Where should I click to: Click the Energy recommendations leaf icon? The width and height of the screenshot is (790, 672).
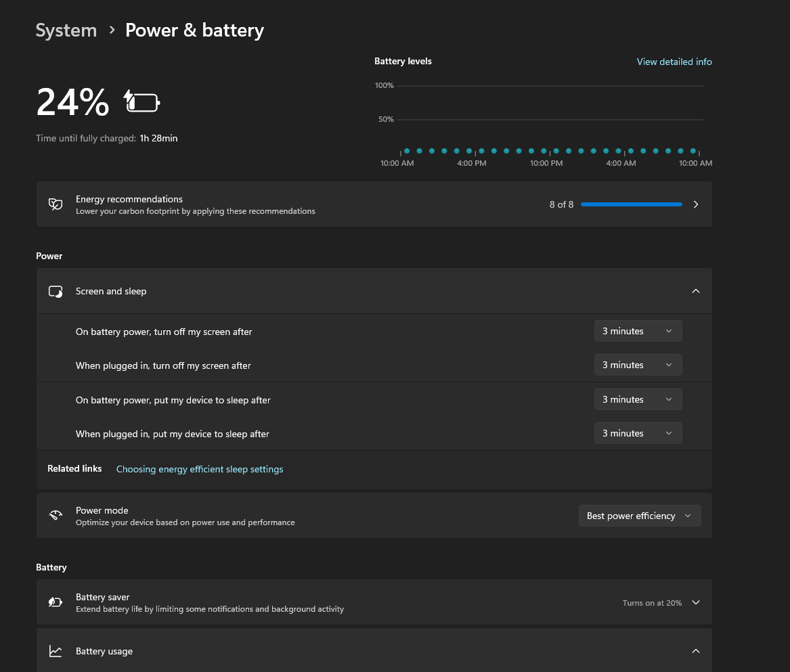click(56, 204)
